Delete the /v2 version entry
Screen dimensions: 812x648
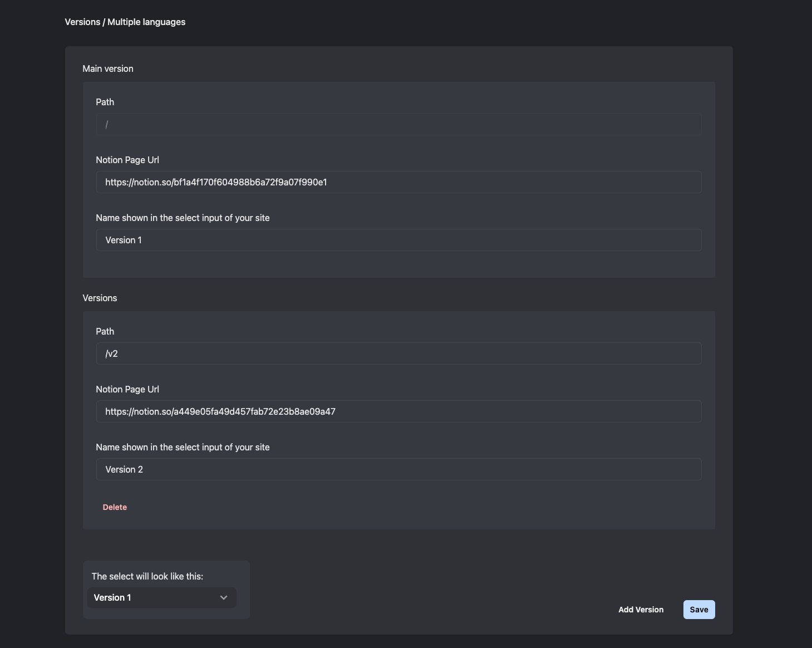pos(115,507)
